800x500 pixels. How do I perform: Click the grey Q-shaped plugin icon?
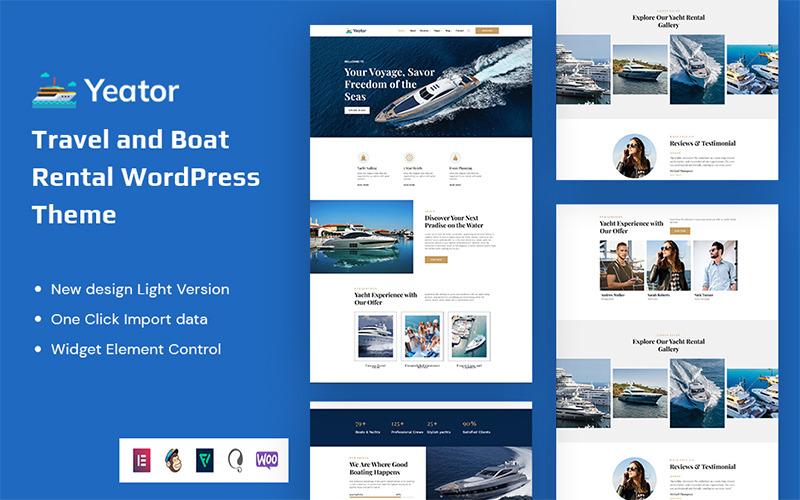tap(236, 460)
